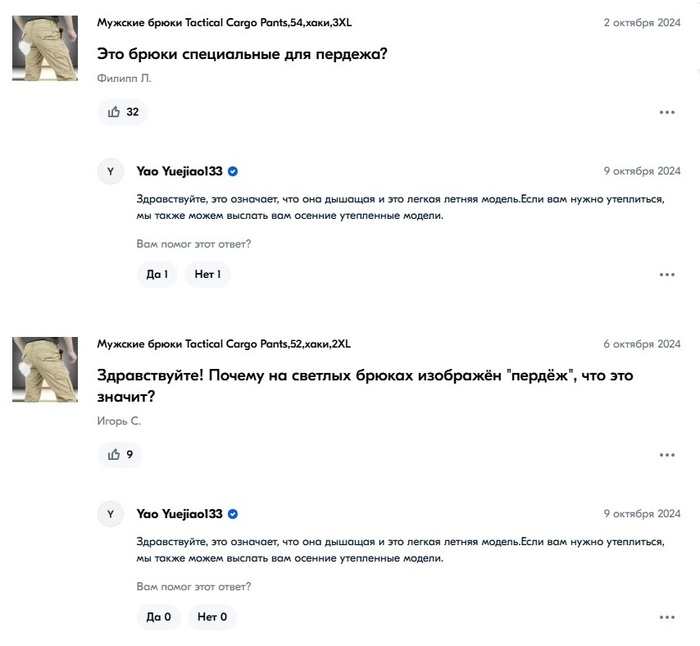Open three-dot menu for Игорь's question
Screen dimensions: 700x646
667,455
